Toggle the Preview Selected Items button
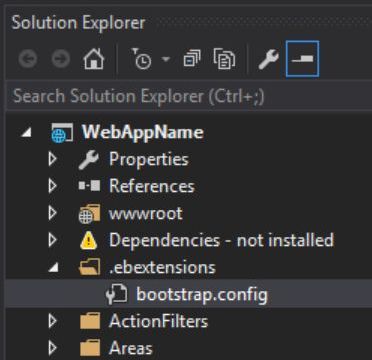This screenshot has height=360, width=372. [x=302, y=59]
